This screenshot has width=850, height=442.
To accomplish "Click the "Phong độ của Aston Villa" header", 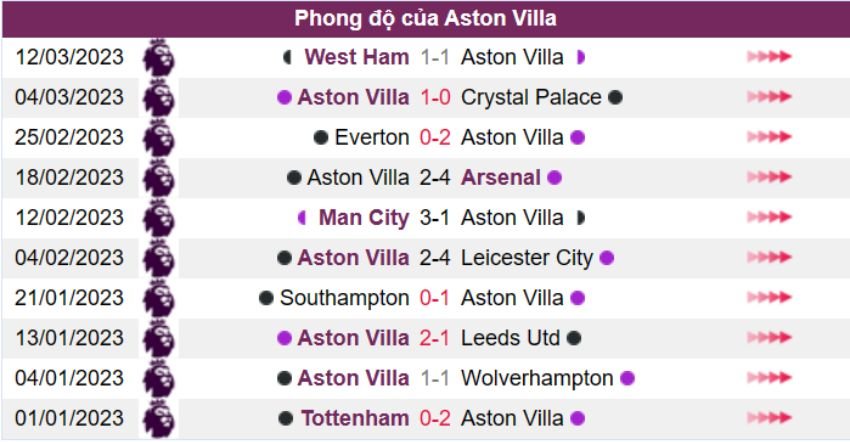I will [x=425, y=19].
